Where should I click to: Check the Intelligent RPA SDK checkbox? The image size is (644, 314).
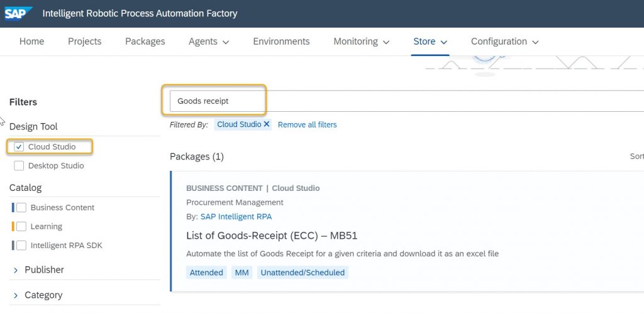click(21, 245)
